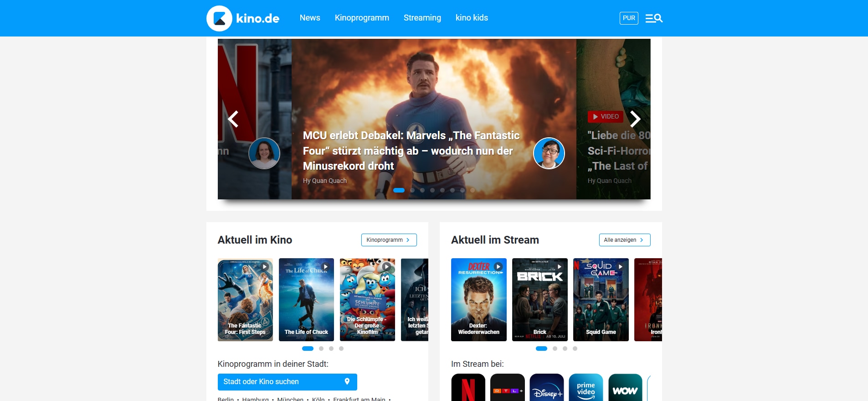The width and height of the screenshot is (868, 401).
Task: Open the Disney+ streaming provider icon
Action: 547,388
